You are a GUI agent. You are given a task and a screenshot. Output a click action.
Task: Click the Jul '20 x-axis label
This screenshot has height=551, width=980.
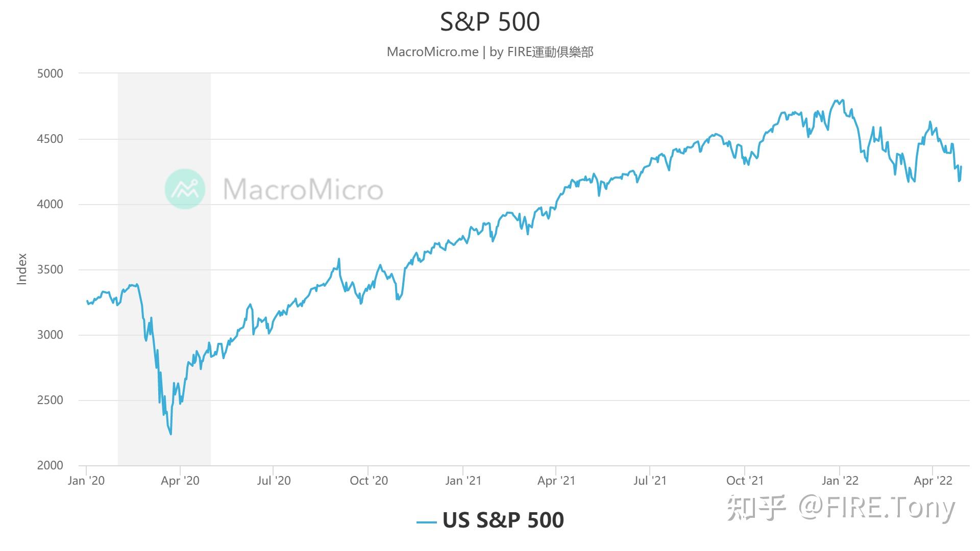(x=274, y=481)
